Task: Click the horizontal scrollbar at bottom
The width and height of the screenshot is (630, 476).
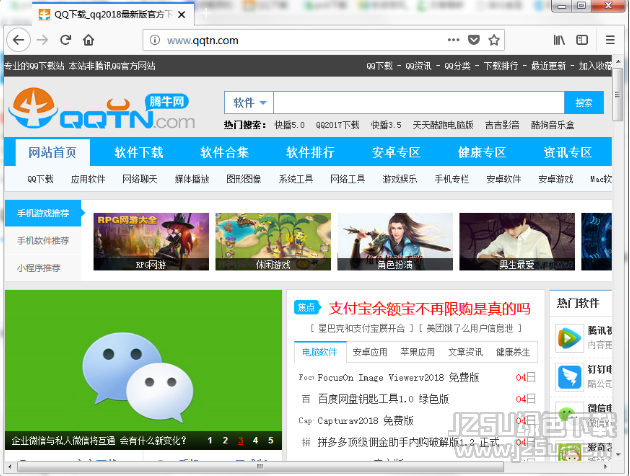Action: click(260, 466)
